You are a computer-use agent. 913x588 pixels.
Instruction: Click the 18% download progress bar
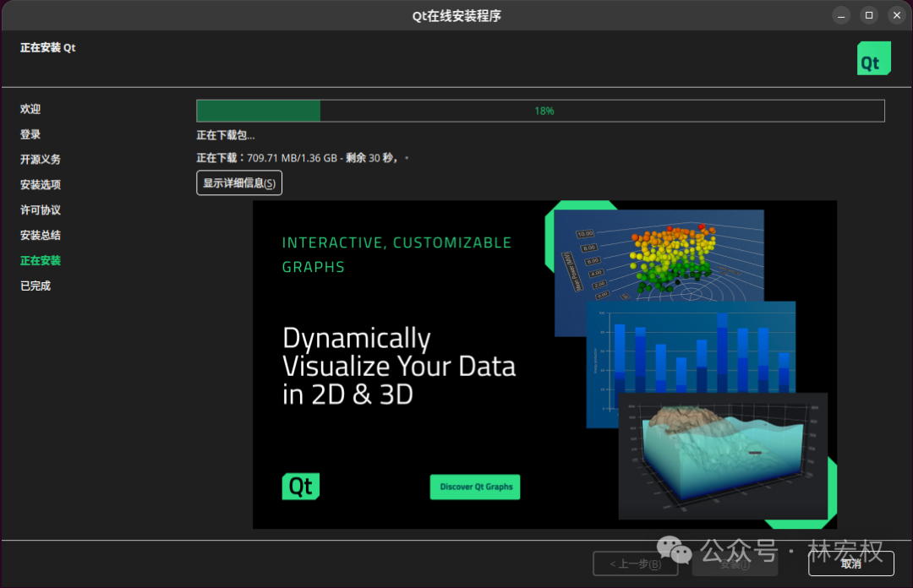[x=540, y=111]
